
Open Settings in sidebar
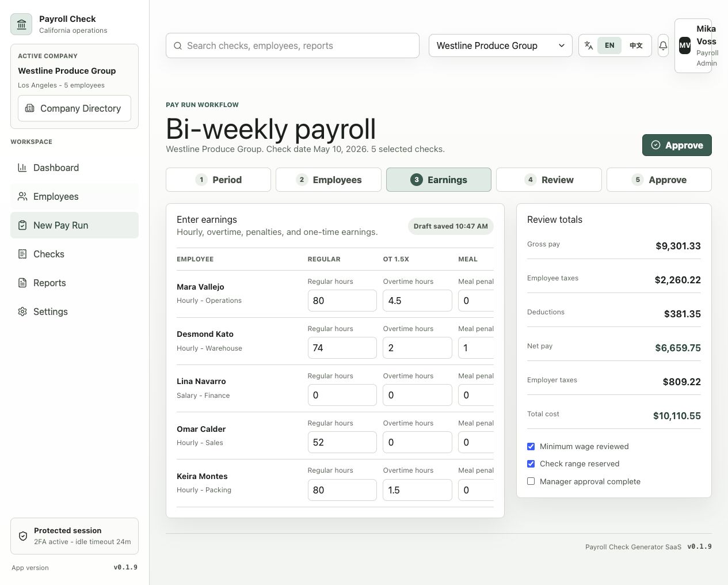[x=74, y=312]
